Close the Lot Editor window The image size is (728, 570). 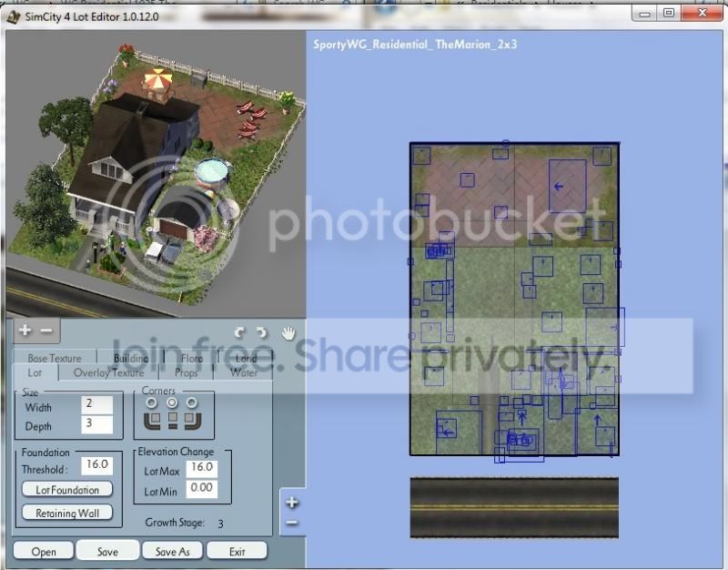(x=702, y=13)
